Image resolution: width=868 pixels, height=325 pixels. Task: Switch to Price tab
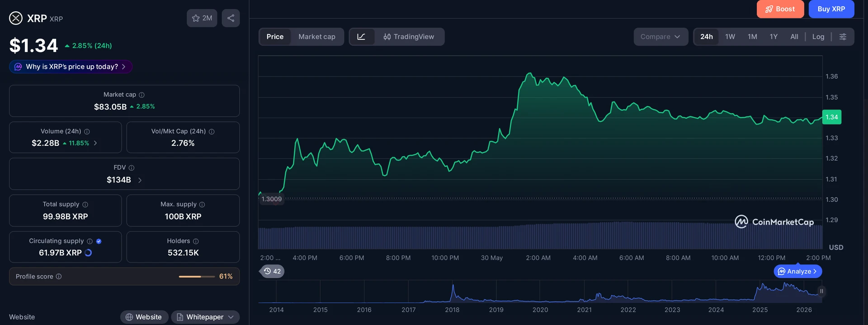(275, 37)
